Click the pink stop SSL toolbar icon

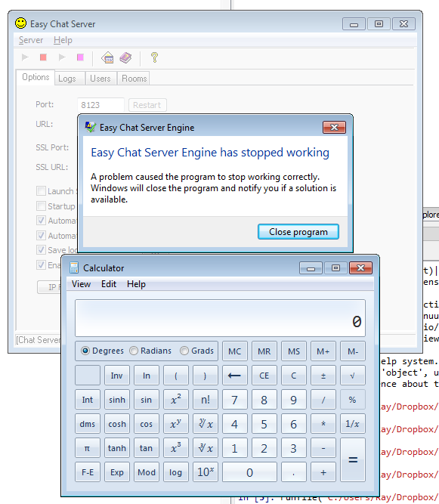80,57
